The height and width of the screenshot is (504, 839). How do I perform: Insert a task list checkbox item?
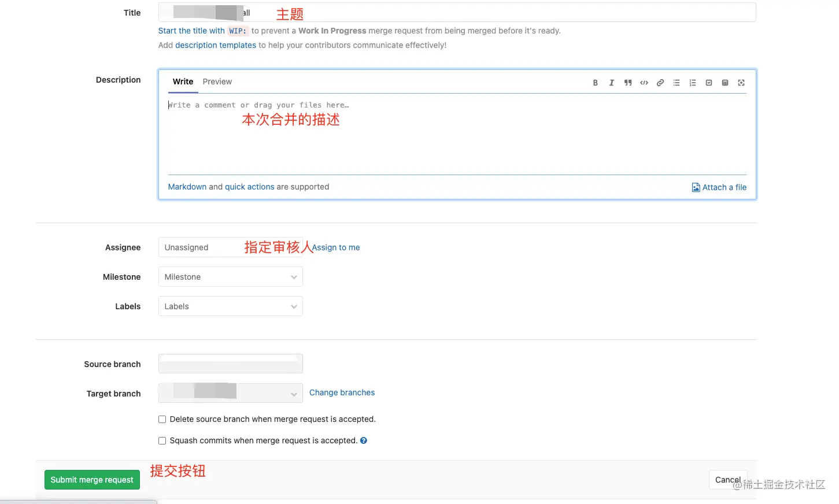pos(709,83)
